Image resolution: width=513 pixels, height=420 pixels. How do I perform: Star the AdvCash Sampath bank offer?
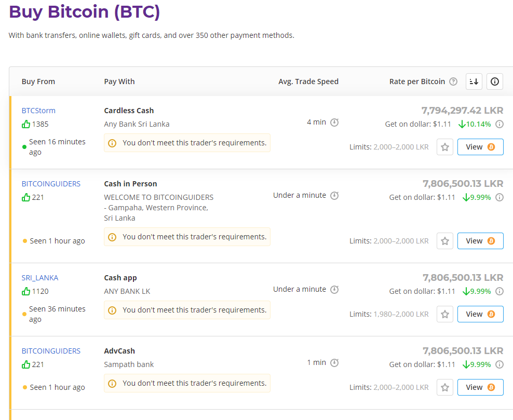pyautogui.click(x=445, y=387)
